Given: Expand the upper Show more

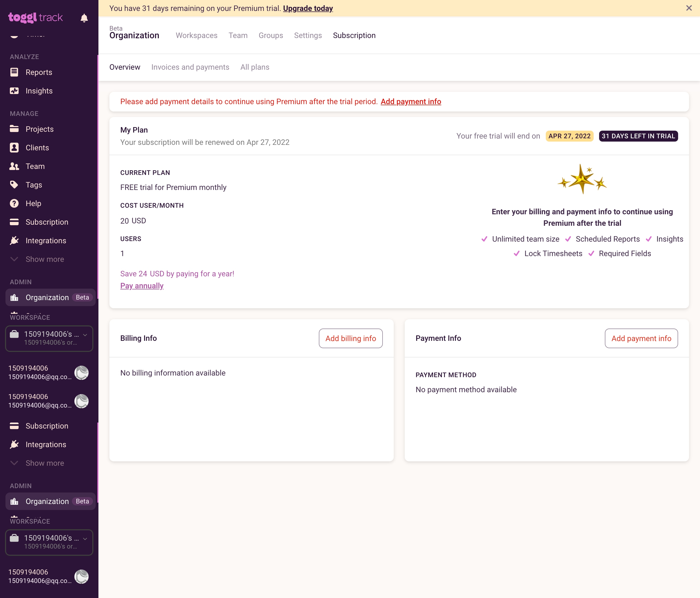Looking at the screenshot, I should pos(45,259).
